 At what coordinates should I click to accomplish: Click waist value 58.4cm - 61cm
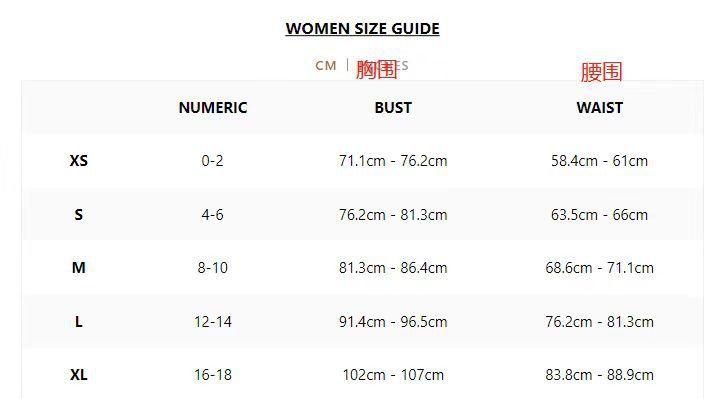(600, 161)
